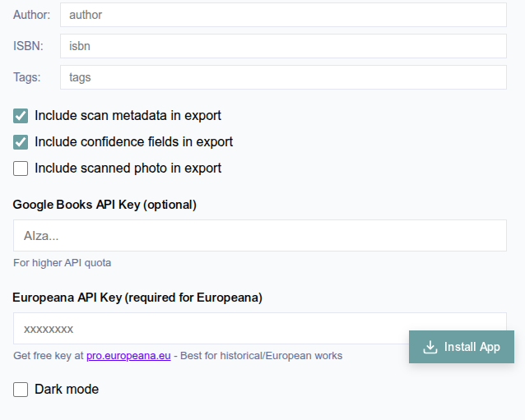This screenshot has height=420, width=525.
Task: Click the Google Books API Key field
Action: [260, 235]
